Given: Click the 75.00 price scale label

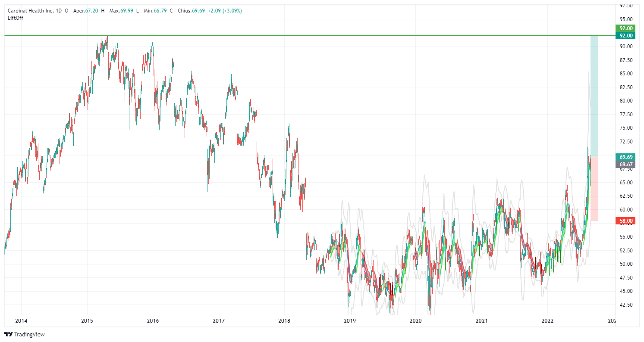Looking at the screenshot, I should (626, 128).
